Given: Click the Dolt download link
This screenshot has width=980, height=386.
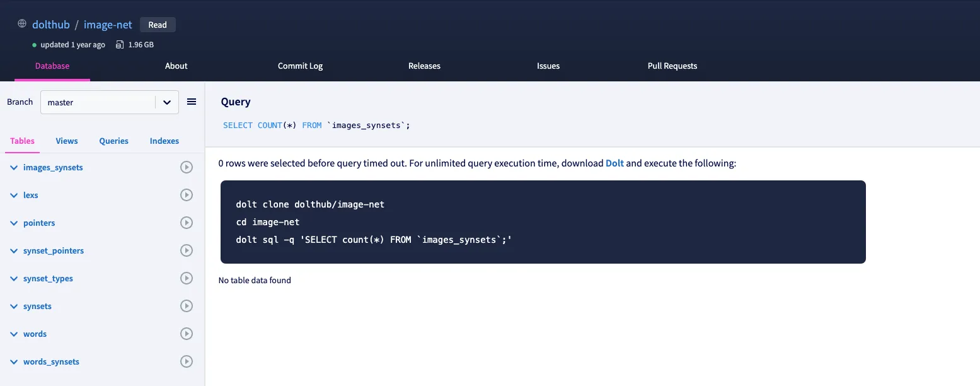Looking at the screenshot, I should point(614,163).
